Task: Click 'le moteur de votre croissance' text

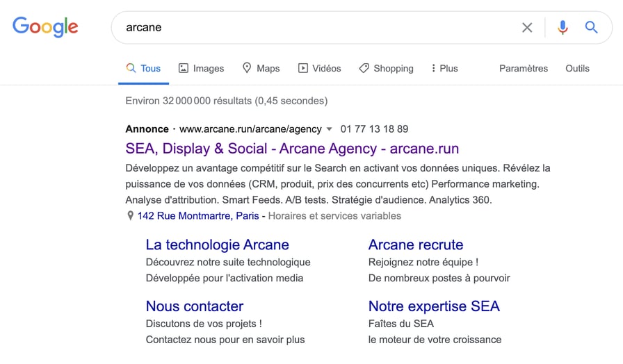Action: pos(435,340)
